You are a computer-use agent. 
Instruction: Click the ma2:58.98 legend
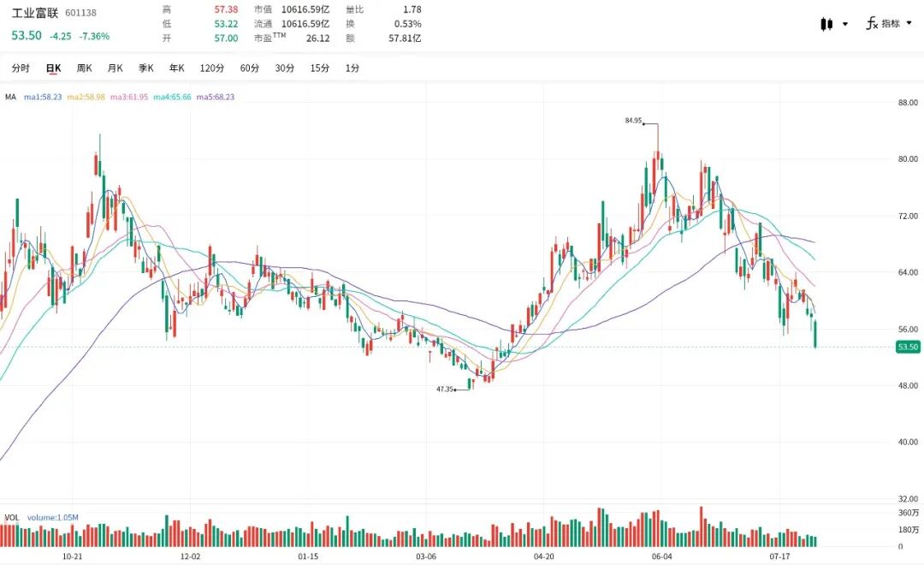(x=86, y=98)
